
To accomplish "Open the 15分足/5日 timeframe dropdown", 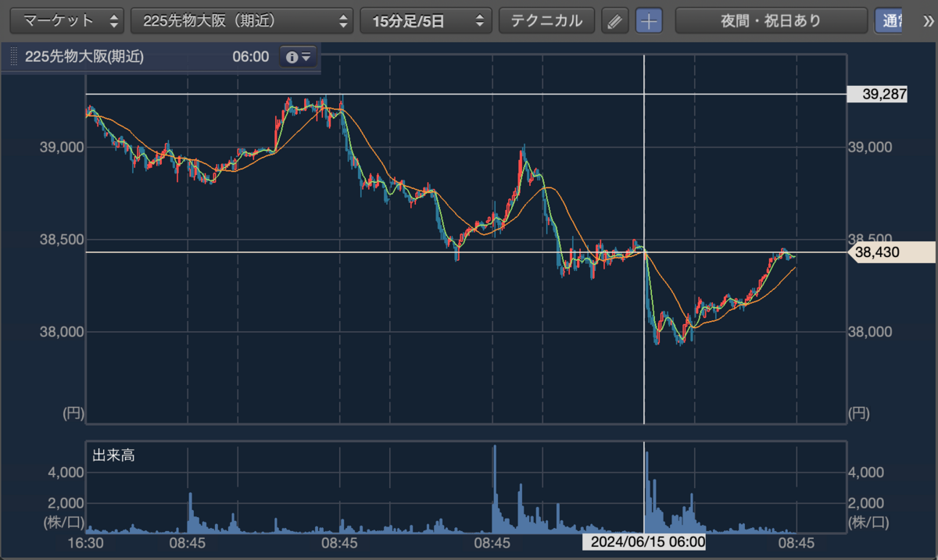I will pos(426,21).
